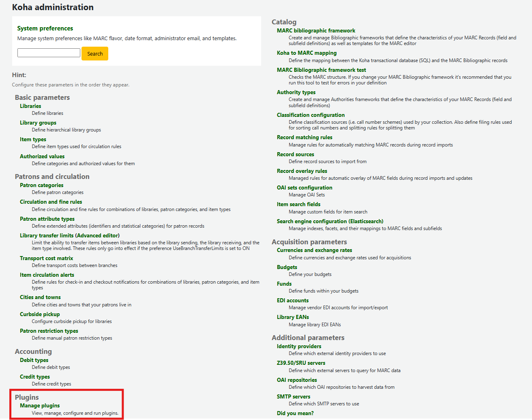The height and width of the screenshot is (420, 532).
Task: Open Classification configuration
Action: click(311, 115)
